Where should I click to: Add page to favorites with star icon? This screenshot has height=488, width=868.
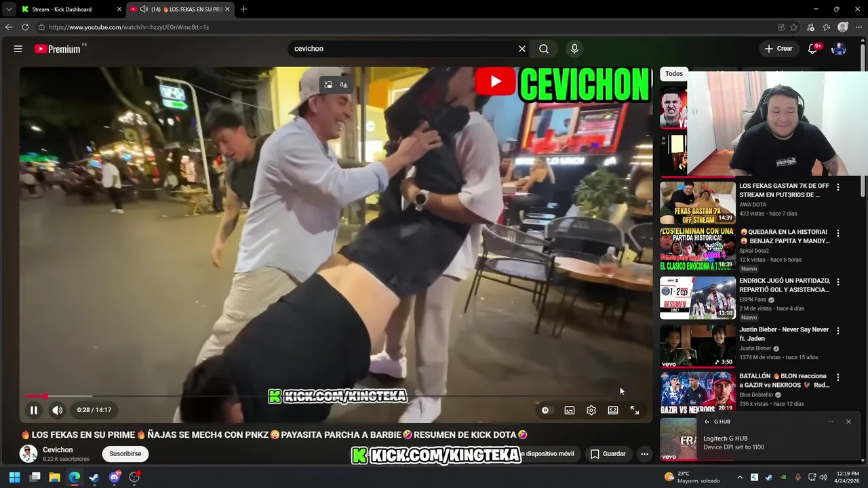[x=794, y=27]
